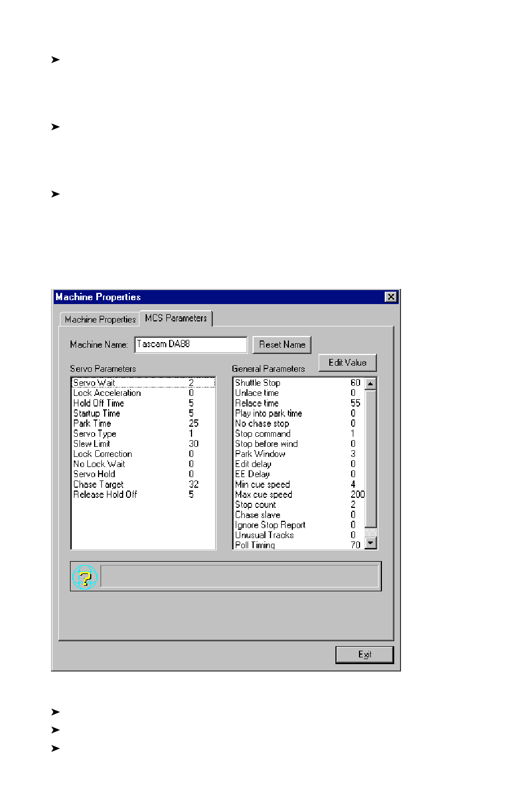Select the Stop count parameter
The height and width of the screenshot is (789, 532).
[299, 505]
